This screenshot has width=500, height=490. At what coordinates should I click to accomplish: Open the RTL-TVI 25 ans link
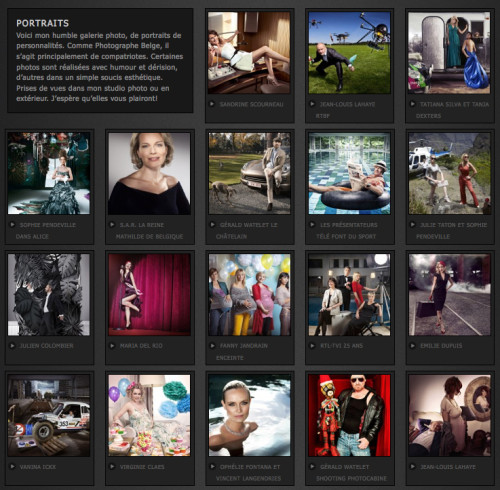click(341, 346)
